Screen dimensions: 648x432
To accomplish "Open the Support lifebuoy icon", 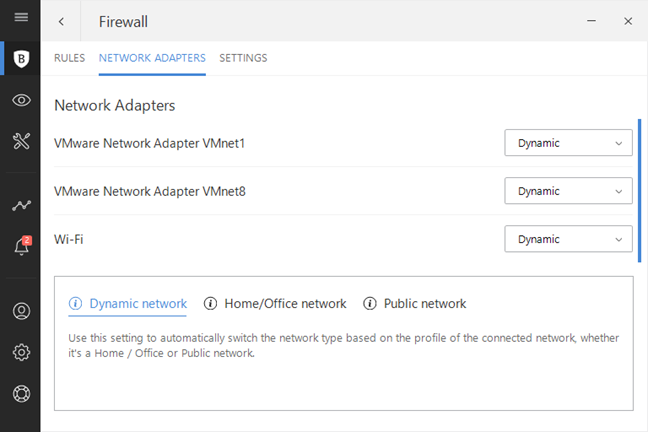I will (x=20, y=393).
